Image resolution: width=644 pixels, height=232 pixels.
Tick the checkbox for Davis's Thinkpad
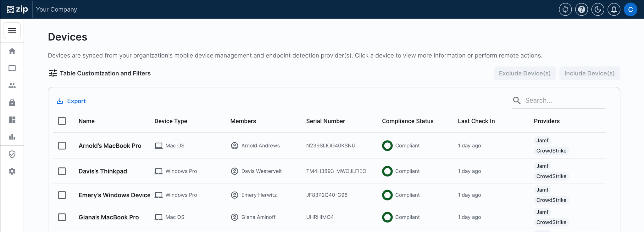[62, 171]
